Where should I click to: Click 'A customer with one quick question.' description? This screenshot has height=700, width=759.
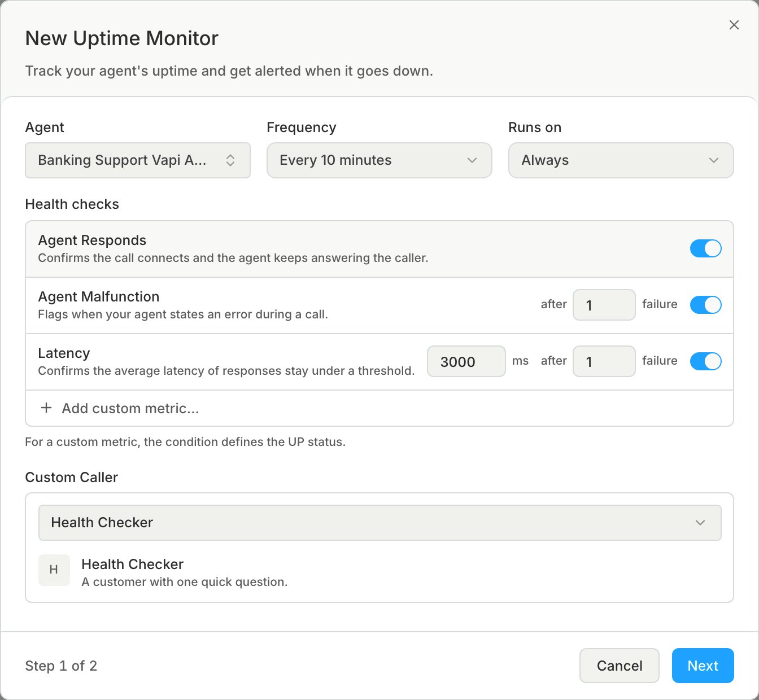(185, 582)
